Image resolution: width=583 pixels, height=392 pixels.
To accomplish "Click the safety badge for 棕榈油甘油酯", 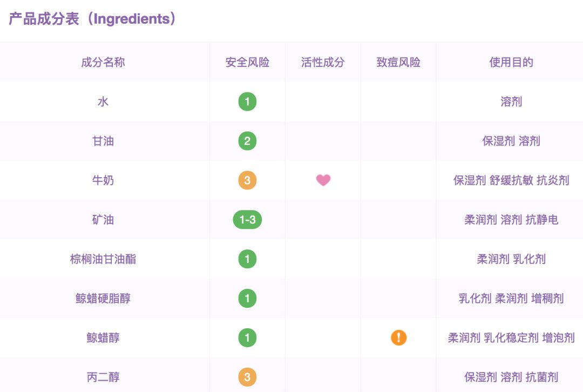I will (x=247, y=259).
